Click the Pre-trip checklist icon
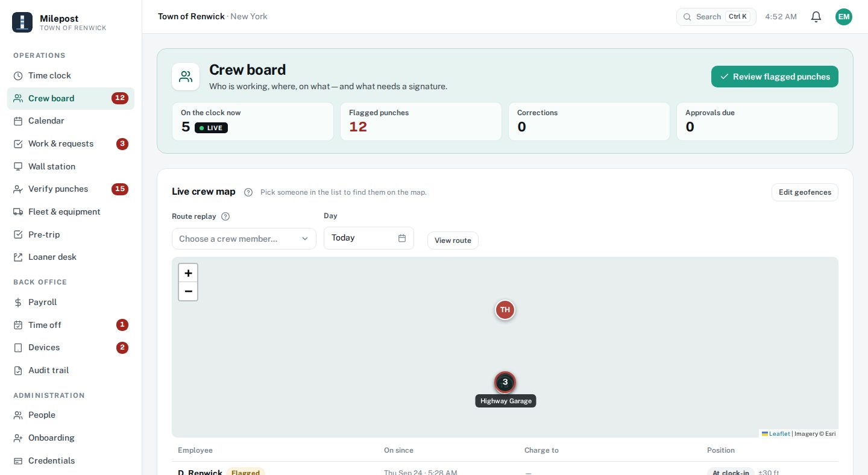 tap(18, 234)
